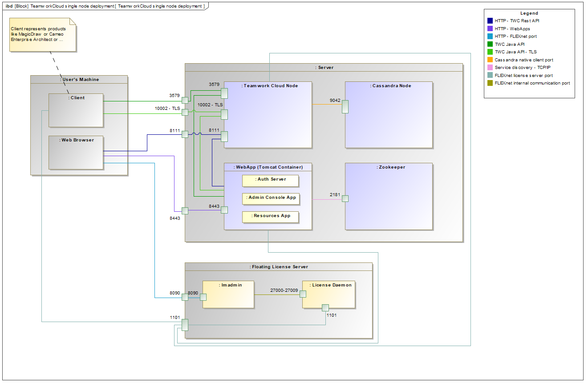
Task: Select the Web Browser block
Action: point(76,153)
